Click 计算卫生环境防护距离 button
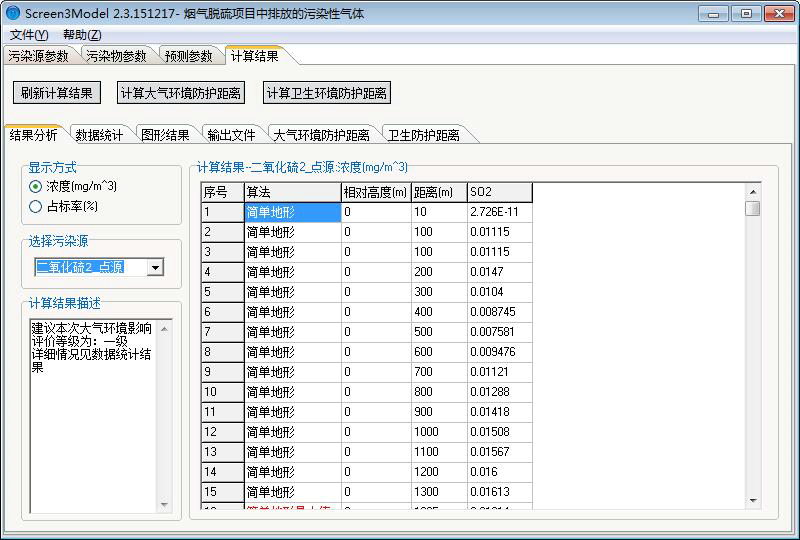 click(327, 93)
